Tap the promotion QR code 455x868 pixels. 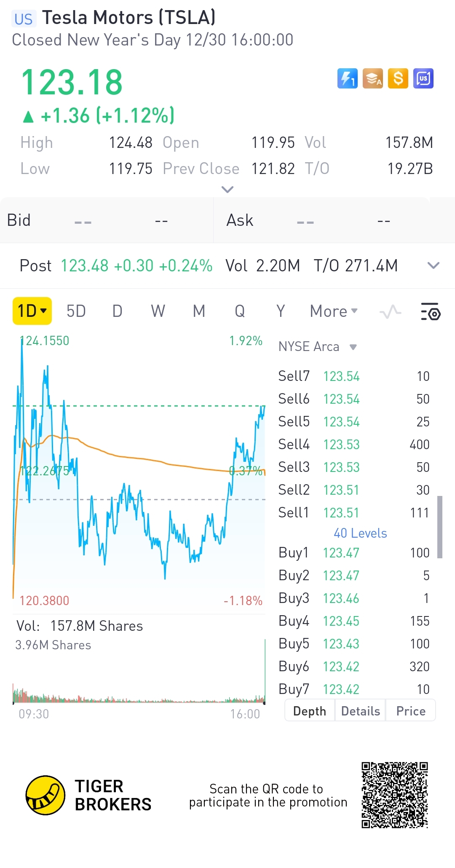point(395,795)
